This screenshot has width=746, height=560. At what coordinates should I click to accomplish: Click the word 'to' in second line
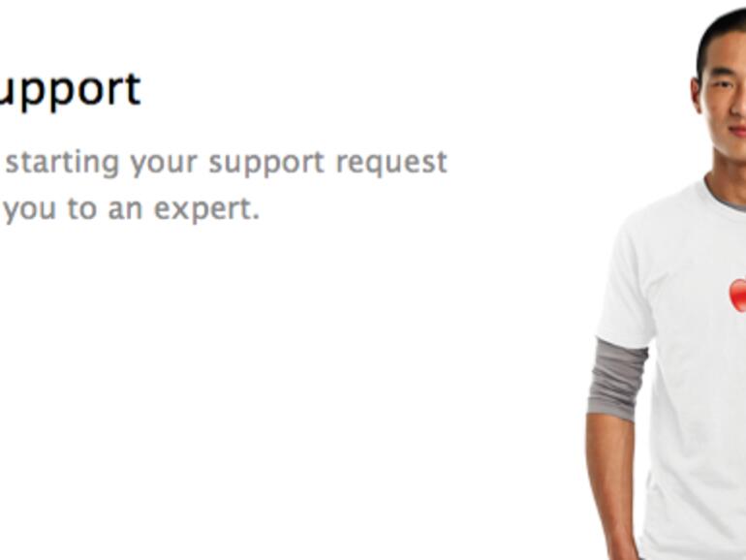click(x=82, y=209)
